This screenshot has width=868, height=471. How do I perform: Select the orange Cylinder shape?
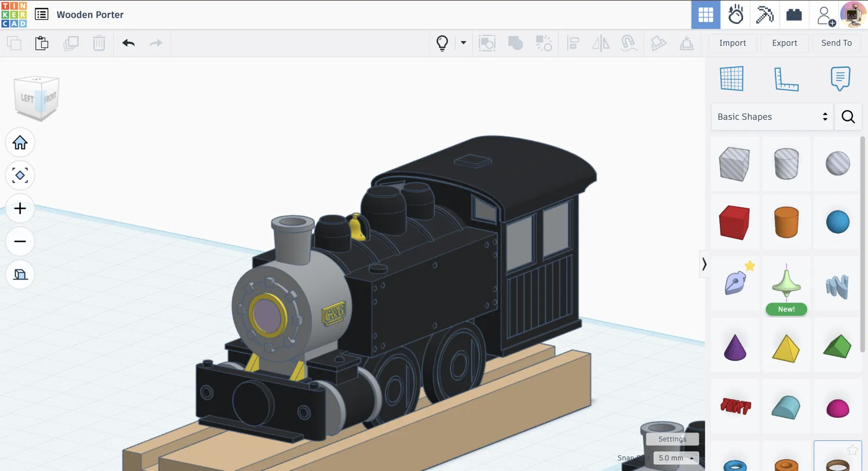tap(786, 222)
